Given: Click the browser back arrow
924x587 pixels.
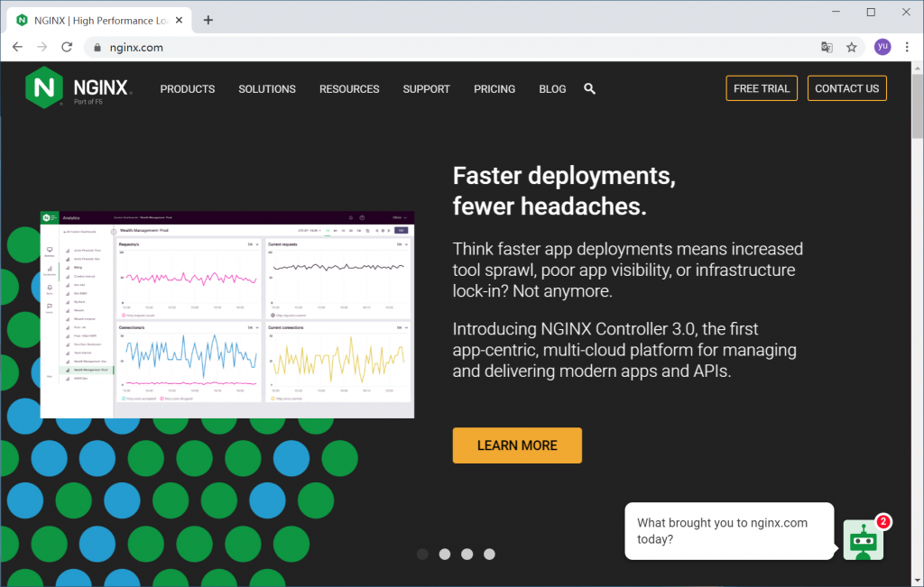Looking at the screenshot, I should coord(17,47).
